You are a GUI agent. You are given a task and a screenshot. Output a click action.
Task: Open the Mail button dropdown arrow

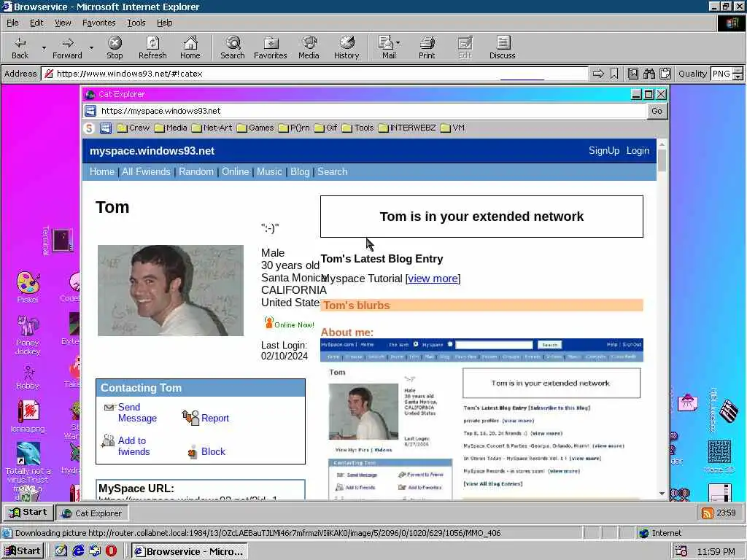click(x=398, y=43)
